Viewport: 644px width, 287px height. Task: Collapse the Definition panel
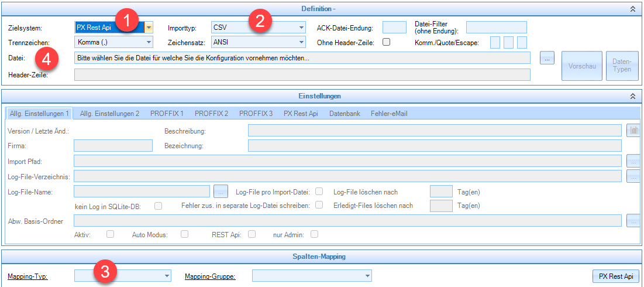(632, 9)
